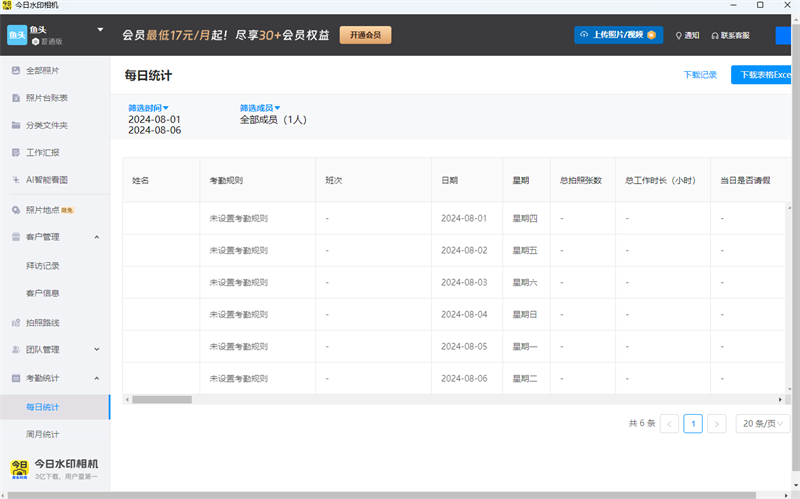Image resolution: width=800 pixels, height=499 pixels.
Task: Open the 20 条/页 page size dropdown
Action: click(x=762, y=423)
